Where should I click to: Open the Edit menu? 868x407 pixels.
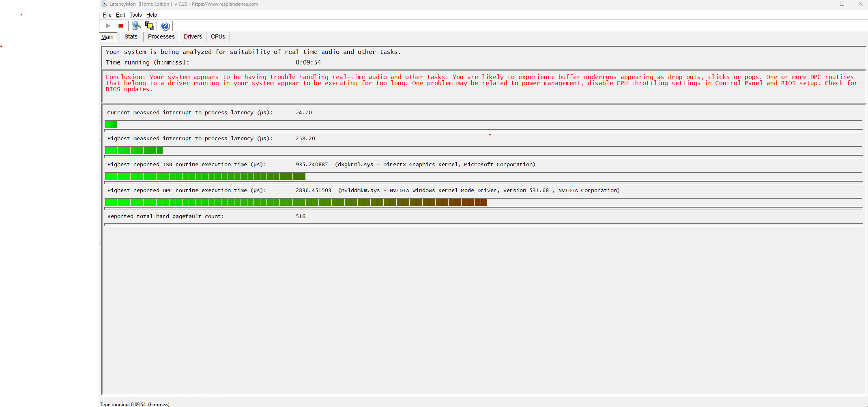pos(120,15)
